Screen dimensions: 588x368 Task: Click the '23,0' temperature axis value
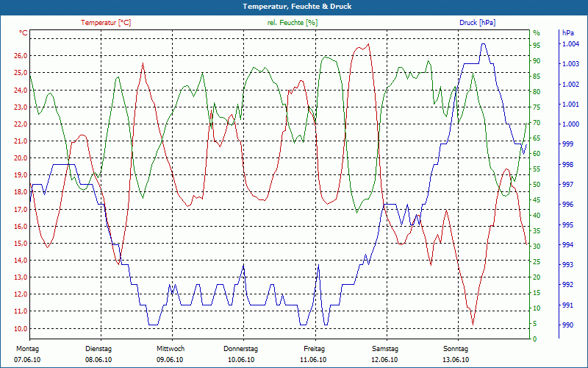click(21, 107)
